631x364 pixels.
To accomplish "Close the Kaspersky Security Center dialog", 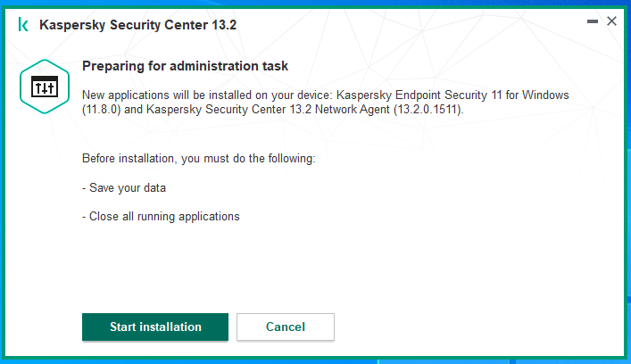I will coord(611,21).
